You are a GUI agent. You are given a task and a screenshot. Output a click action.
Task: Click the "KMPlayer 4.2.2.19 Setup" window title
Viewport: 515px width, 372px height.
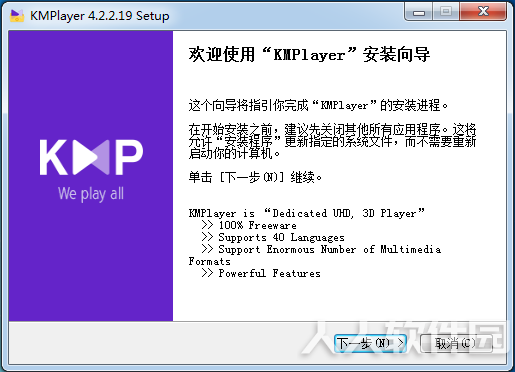[100, 16]
